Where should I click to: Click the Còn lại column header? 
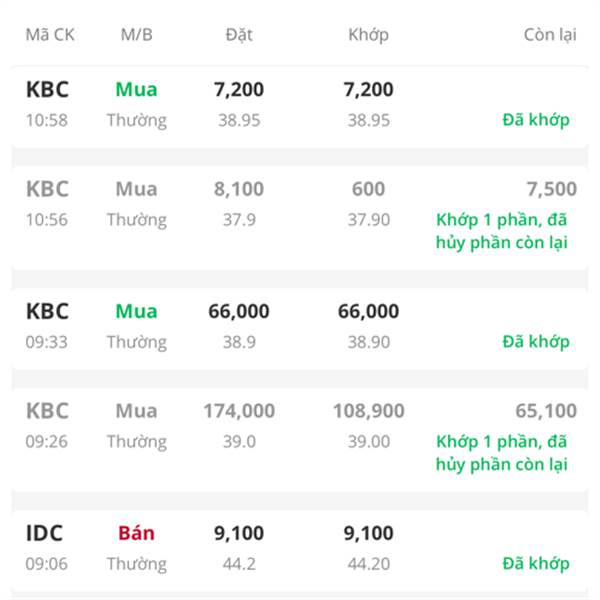(x=550, y=35)
